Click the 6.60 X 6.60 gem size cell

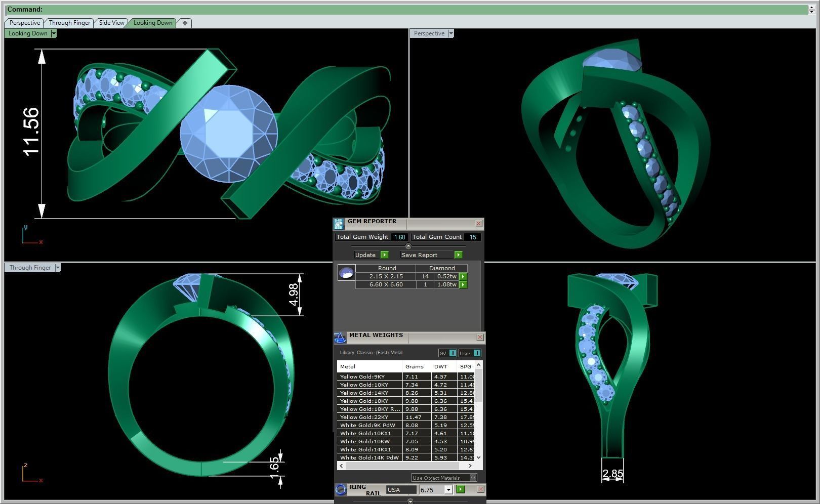click(x=386, y=284)
